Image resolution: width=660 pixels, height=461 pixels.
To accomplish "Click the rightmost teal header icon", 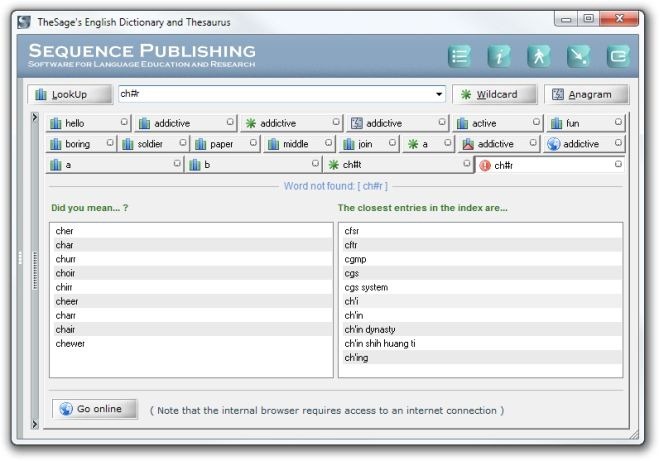I will pos(618,56).
